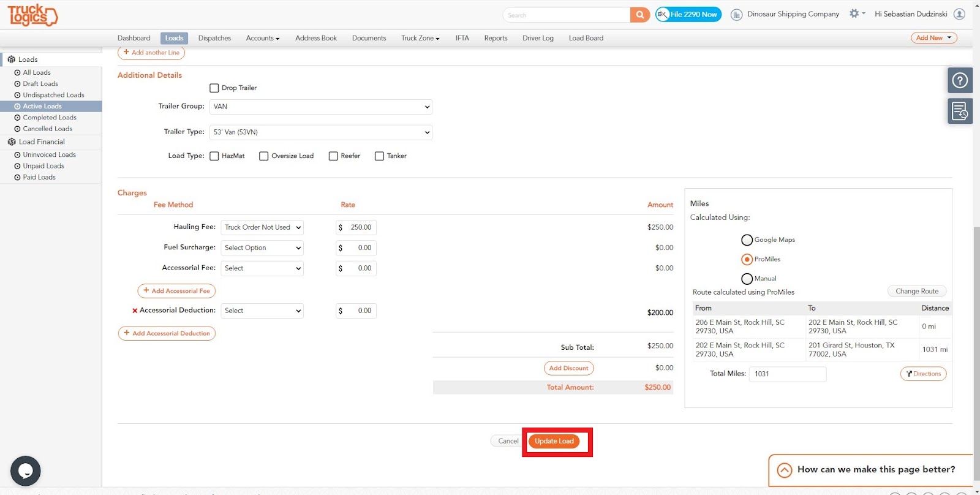Screen dimensions: 980x495
Task: Open All Loads in the sidebar
Action: 37,72
